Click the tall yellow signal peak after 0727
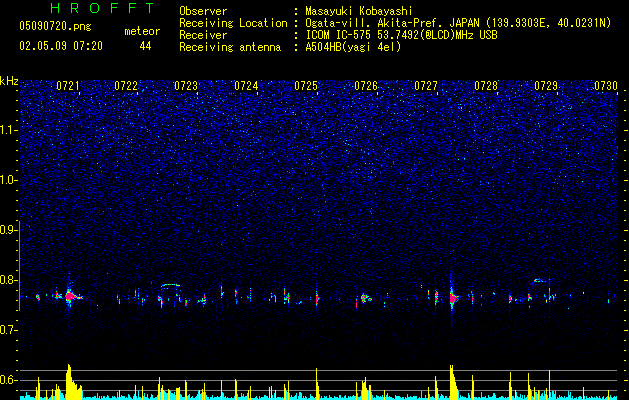This screenshot has width=629, height=400. click(x=453, y=381)
